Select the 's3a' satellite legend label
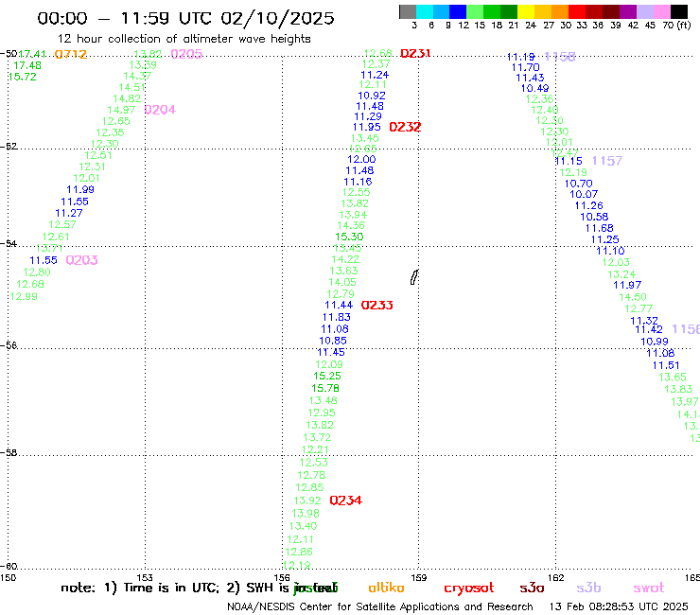 pos(532,588)
